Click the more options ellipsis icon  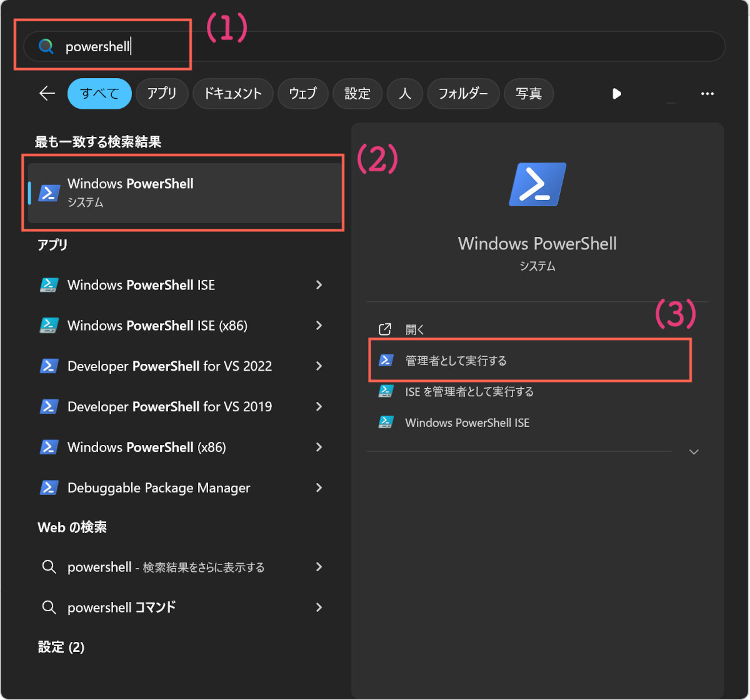pyautogui.click(x=707, y=94)
